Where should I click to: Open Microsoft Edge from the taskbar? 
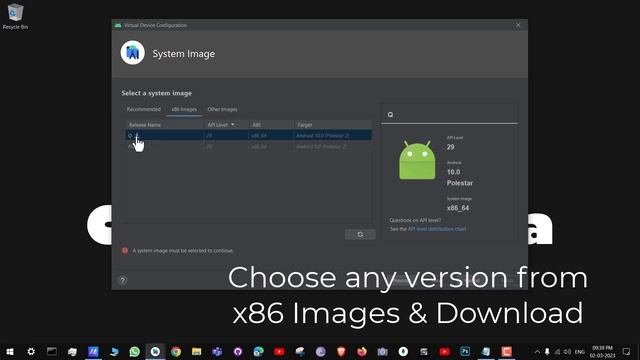(x=258, y=351)
